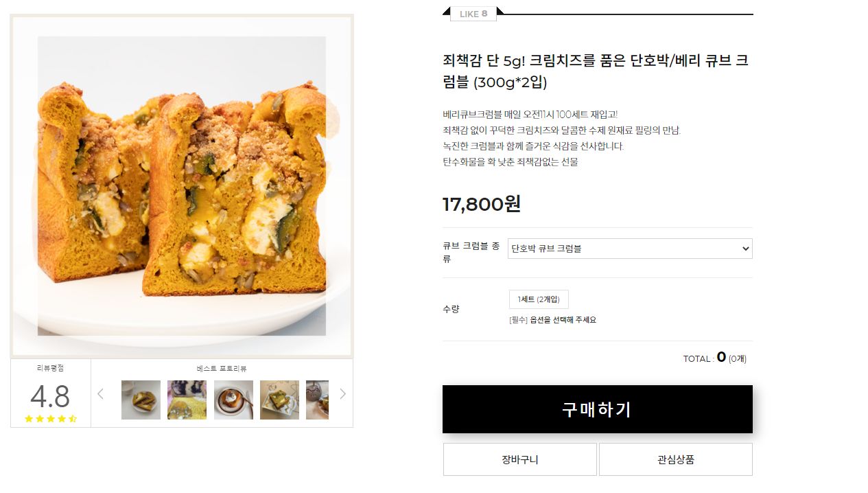This screenshot has height=493, width=868.
Task: Click the product title text
Action: (596, 71)
